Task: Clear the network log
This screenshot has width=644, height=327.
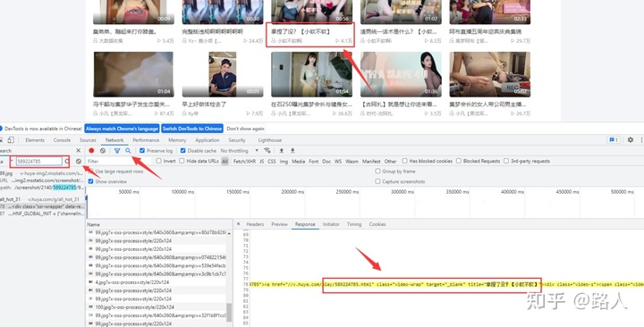Action: coord(103,151)
